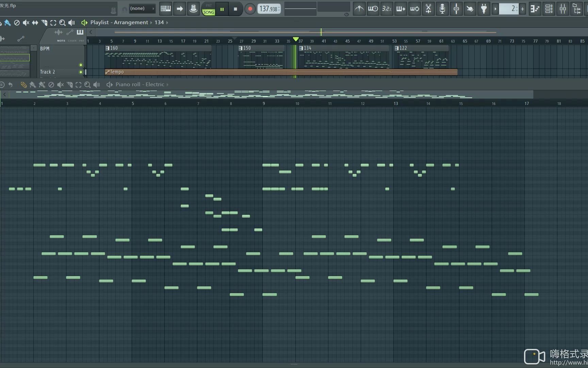Open the (none) snap dropdown

coord(142,9)
